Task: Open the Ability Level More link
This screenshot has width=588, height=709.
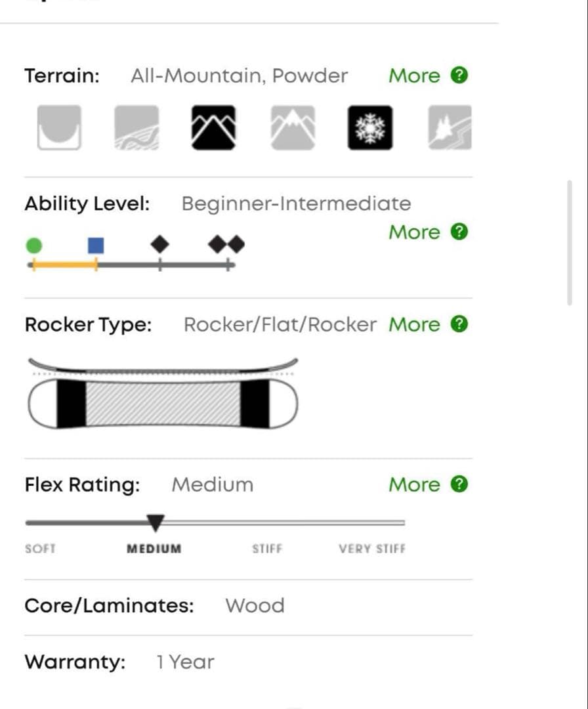Action: pyautogui.click(x=414, y=232)
